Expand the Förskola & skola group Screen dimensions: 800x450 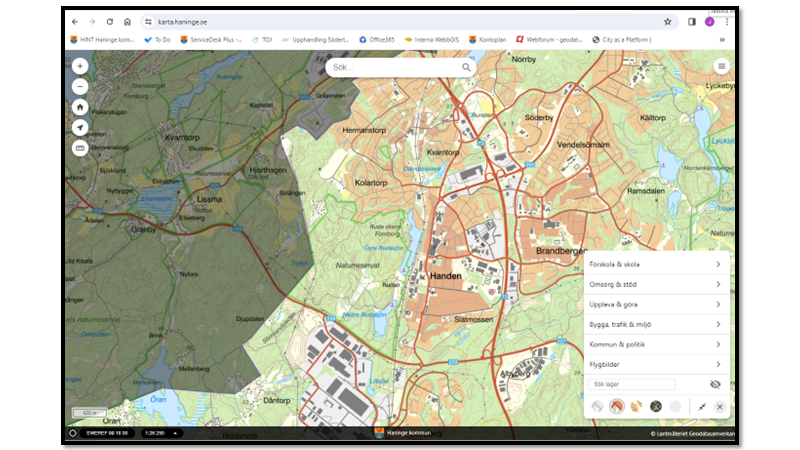[655, 265]
